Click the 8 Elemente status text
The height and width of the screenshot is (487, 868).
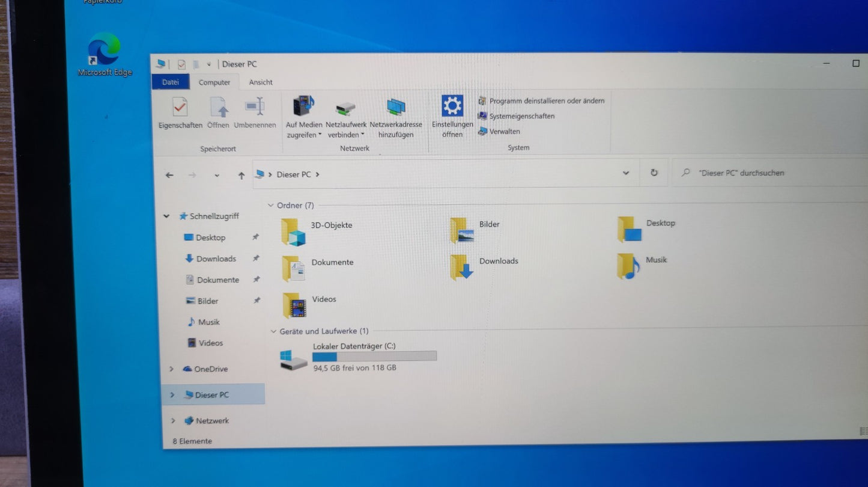tap(192, 441)
